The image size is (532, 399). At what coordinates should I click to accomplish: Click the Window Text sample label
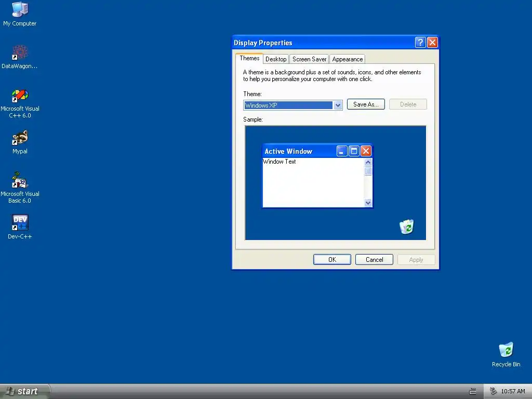280,162
